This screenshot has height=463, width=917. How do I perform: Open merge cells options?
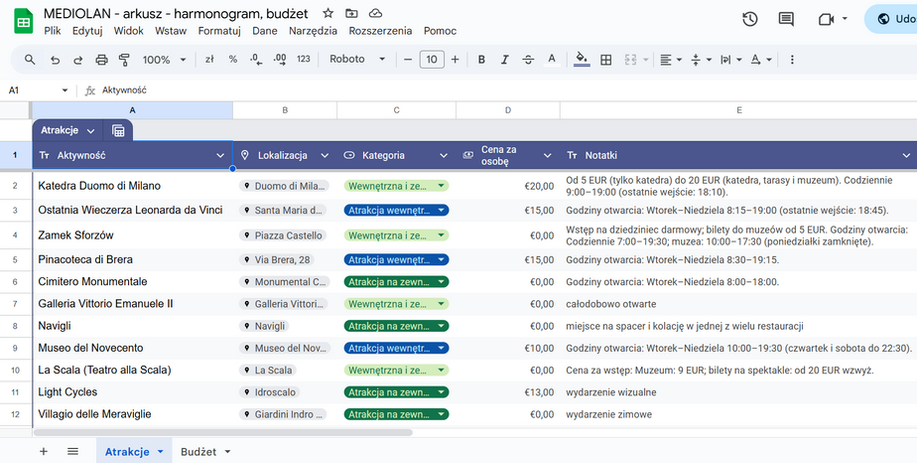630,59
